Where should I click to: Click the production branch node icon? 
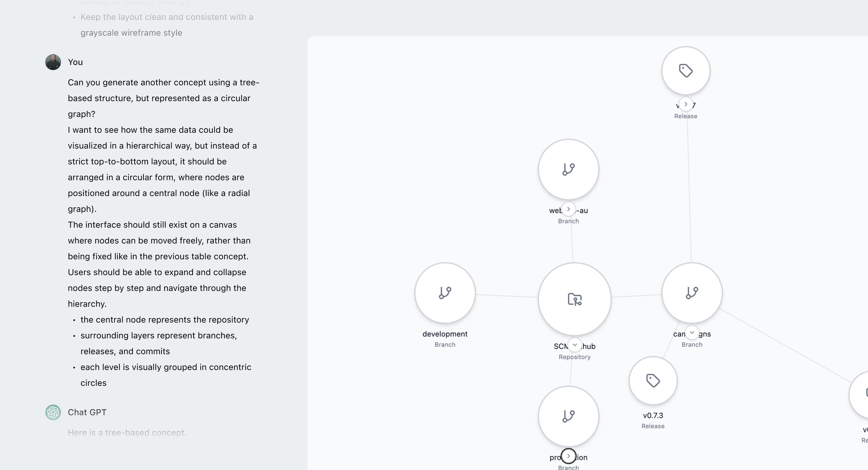point(568,416)
